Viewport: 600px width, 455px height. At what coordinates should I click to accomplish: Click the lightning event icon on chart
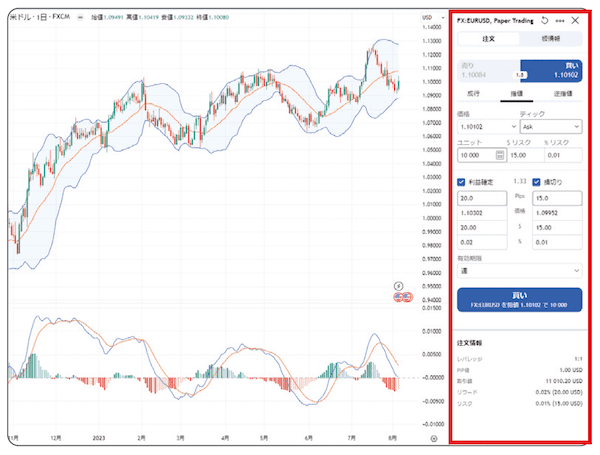[400, 285]
